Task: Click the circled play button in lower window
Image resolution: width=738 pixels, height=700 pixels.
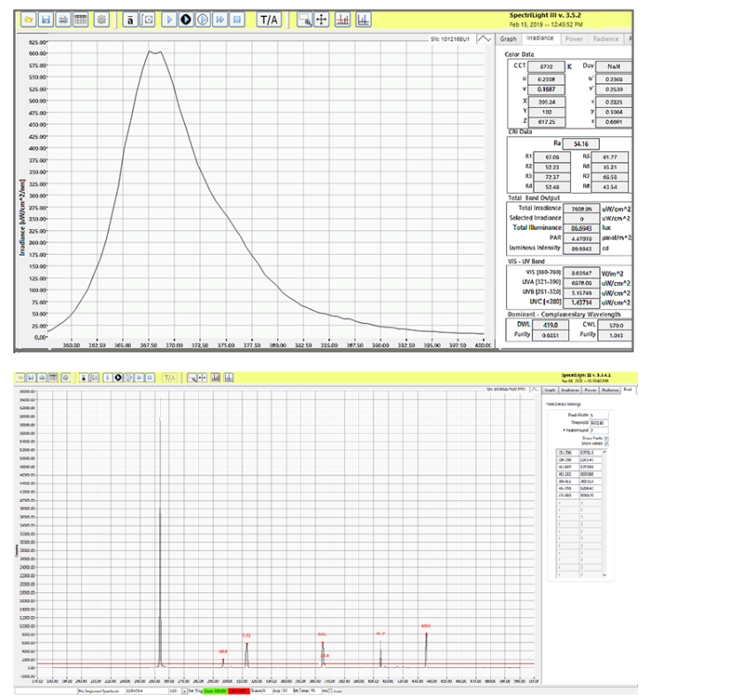Action: click(128, 378)
